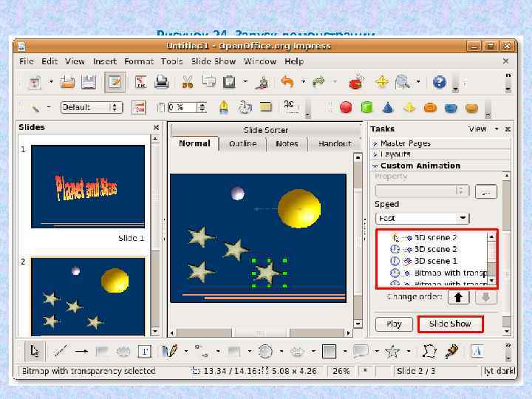Switch to the Slide Sorter tab
This screenshot has height=399, width=532.
[266, 130]
